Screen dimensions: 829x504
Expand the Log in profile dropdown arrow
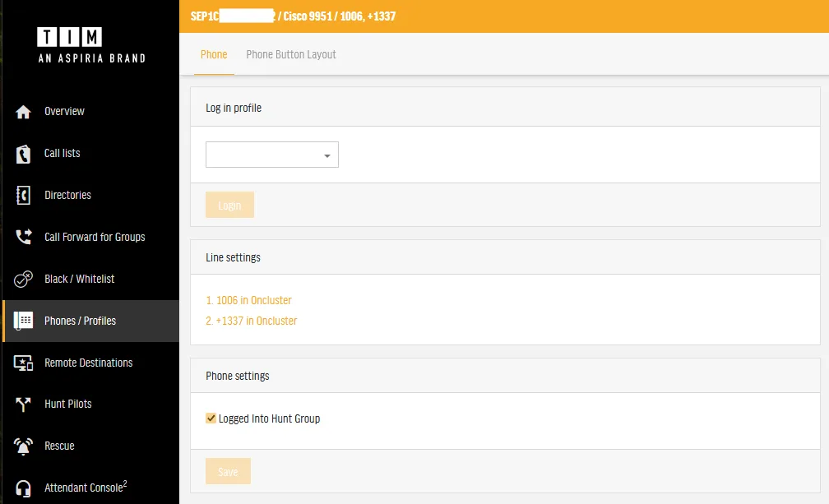tap(327, 155)
